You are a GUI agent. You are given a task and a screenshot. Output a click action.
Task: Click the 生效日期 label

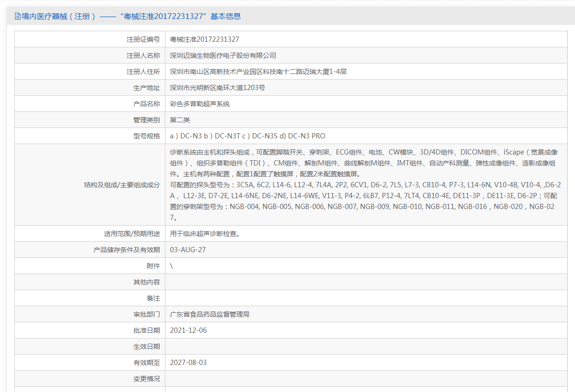(146, 346)
